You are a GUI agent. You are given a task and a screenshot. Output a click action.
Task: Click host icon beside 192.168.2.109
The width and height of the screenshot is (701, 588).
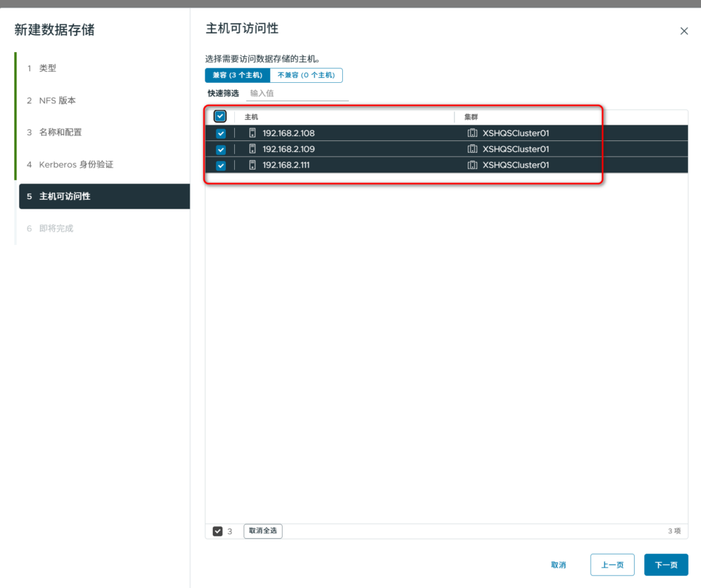(x=252, y=149)
